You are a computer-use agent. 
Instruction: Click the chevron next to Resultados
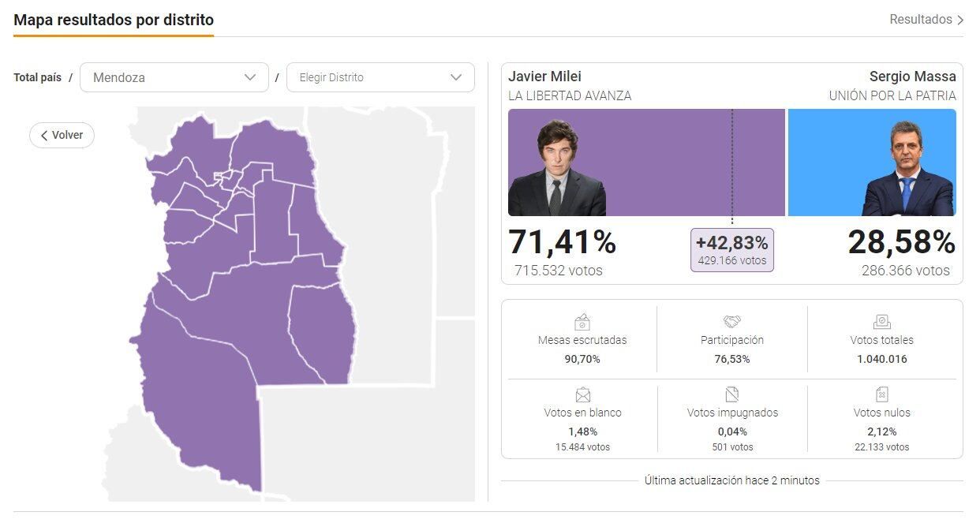click(960, 20)
